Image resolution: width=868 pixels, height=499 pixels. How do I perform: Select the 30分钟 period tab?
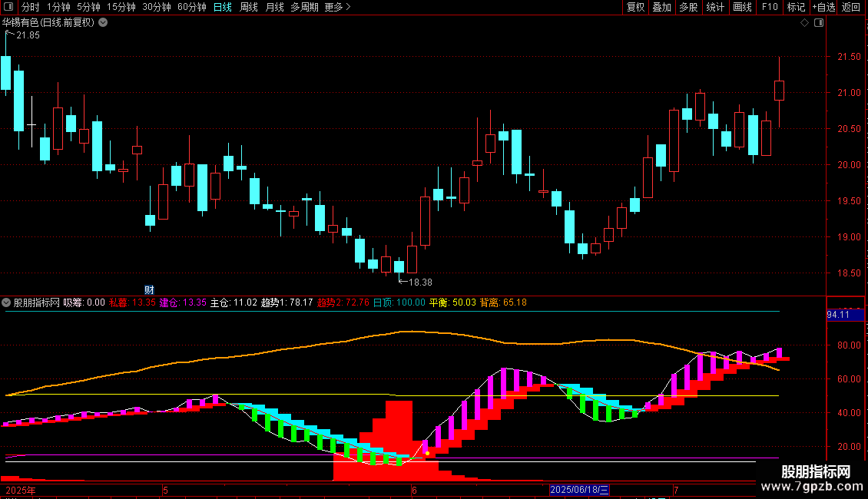(157, 7)
